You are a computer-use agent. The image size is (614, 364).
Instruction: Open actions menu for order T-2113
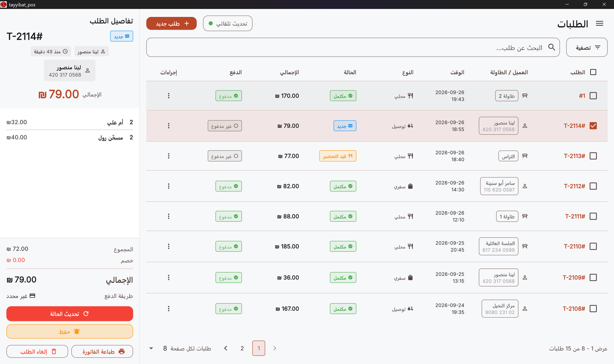pyautogui.click(x=168, y=156)
